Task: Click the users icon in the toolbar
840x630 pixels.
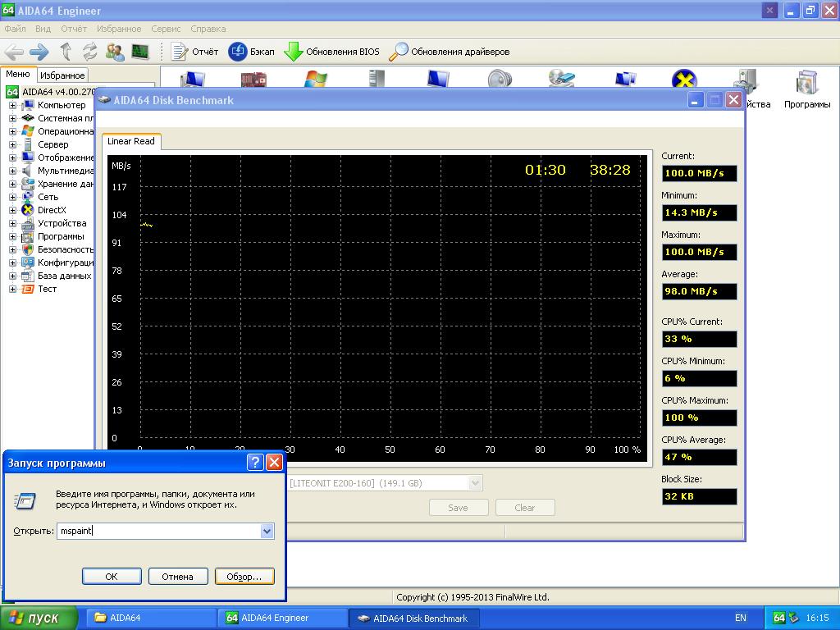Action: 115,52
